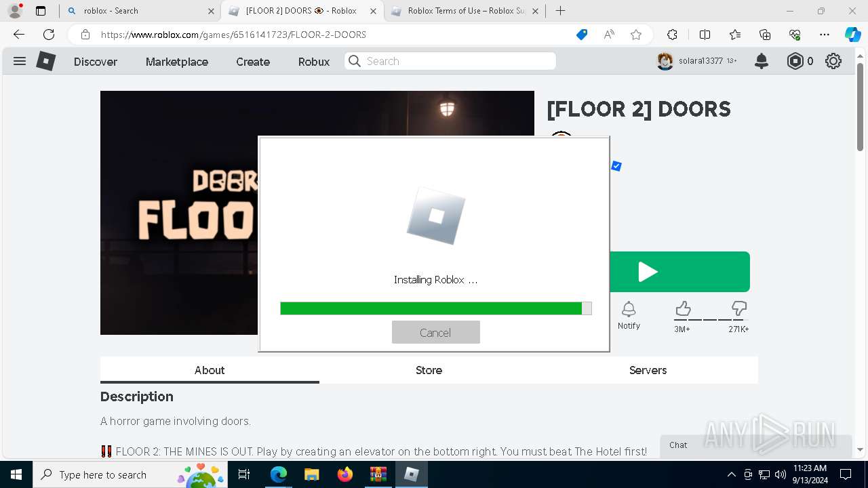Click the green Play button
This screenshot has width=868, height=488.
click(x=679, y=272)
